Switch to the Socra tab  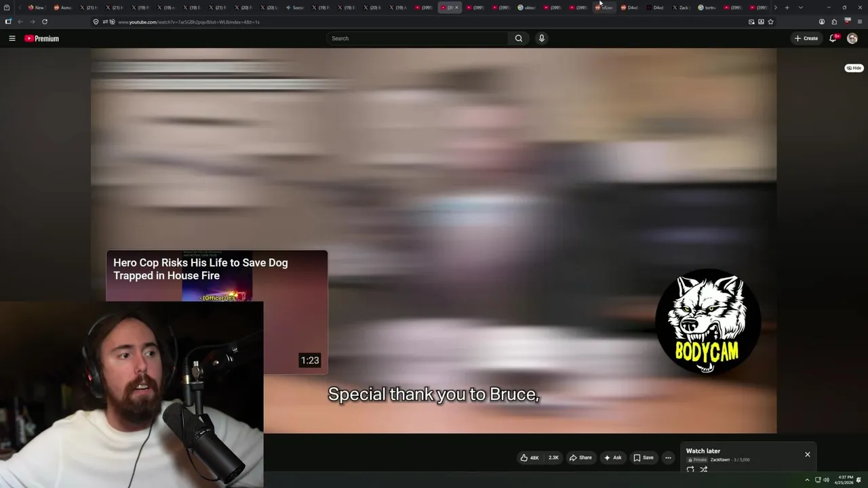tap(294, 7)
